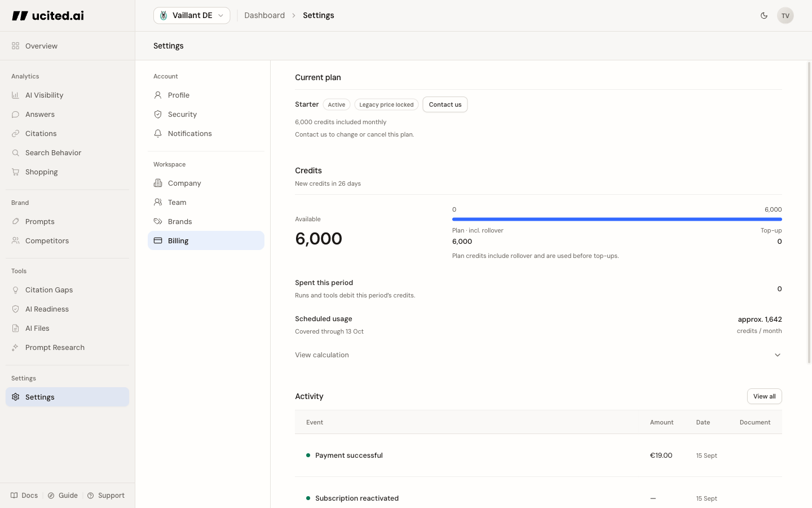Click the AI Visibility bar chart icon
The image size is (812, 508).
[15, 95]
